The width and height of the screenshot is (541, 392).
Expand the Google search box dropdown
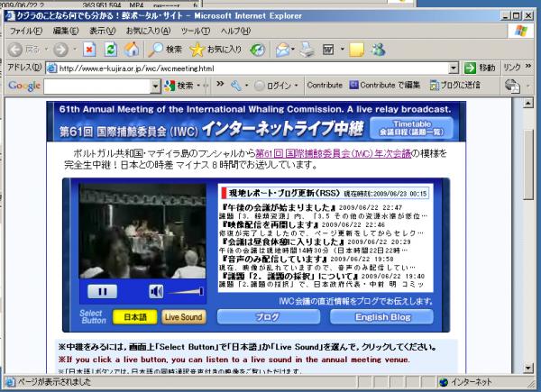[156, 87]
